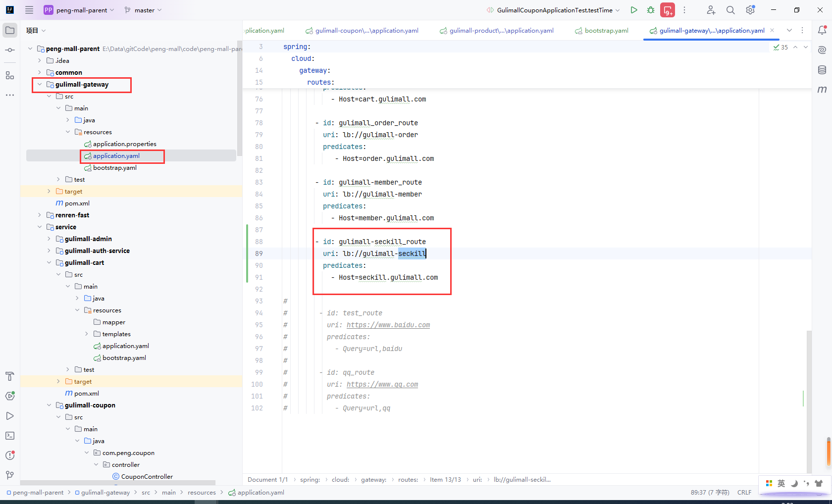
Task: Open the master branch dropdown
Action: point(143,10)
